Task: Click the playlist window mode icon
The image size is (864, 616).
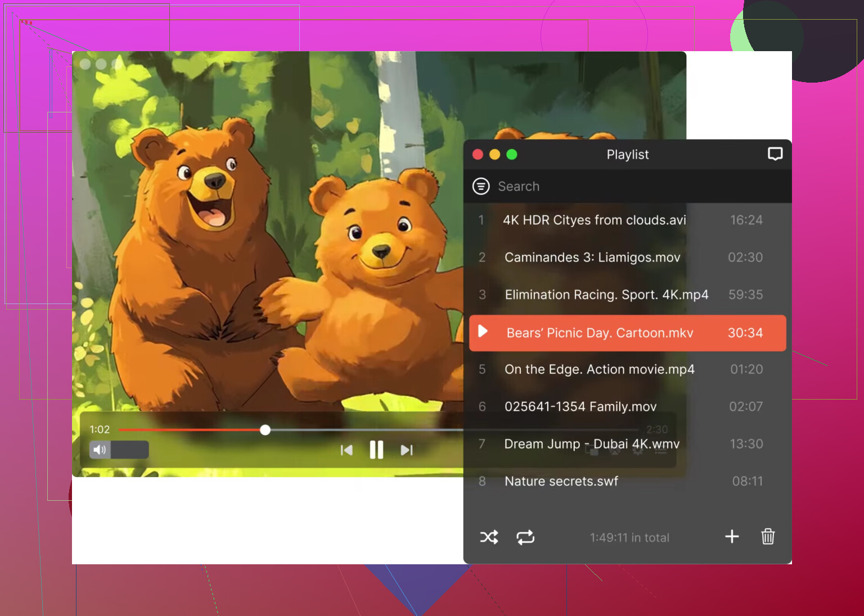Action: tap(775, 154)
